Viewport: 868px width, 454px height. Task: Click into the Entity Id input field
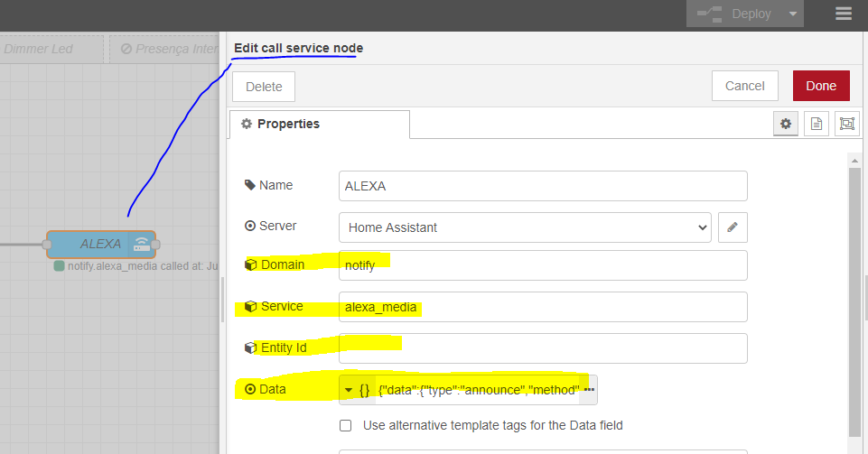coord(542,348)
